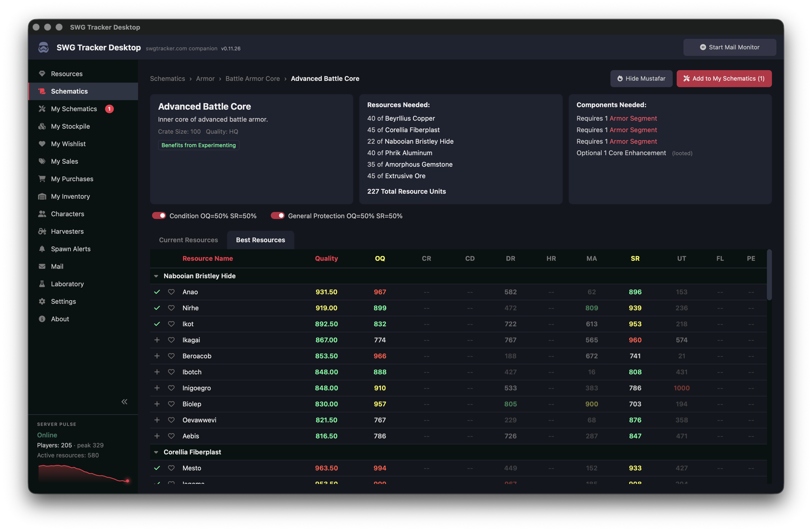Add Aebis using its plus icon
This screenshot has width=812, height=531.
[157, 436]
